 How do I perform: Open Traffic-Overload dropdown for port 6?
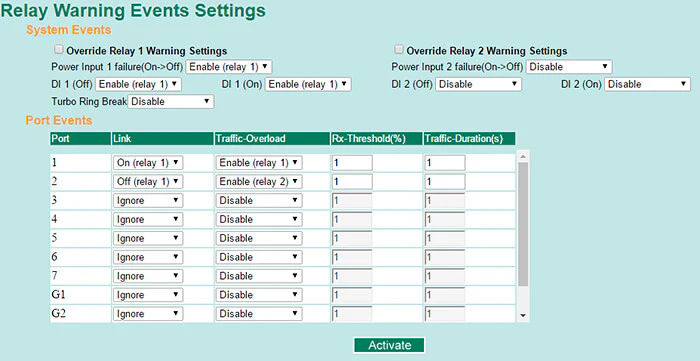tap(259, 257)
